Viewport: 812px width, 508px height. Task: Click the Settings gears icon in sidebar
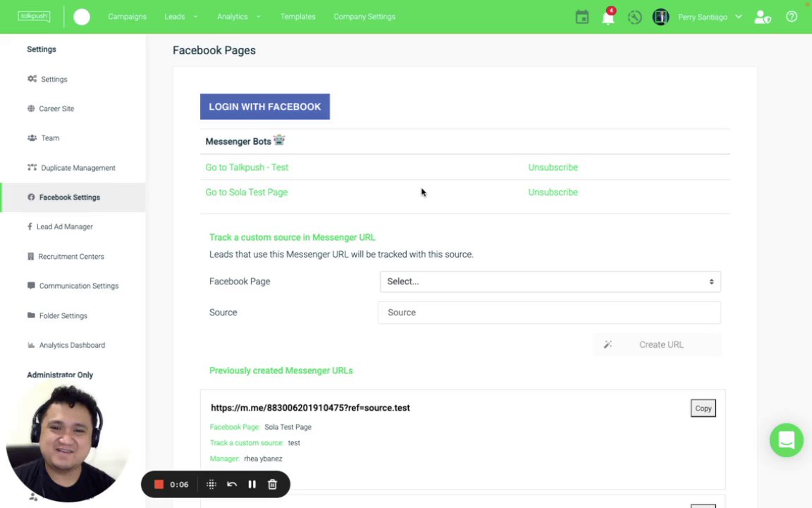32,79
